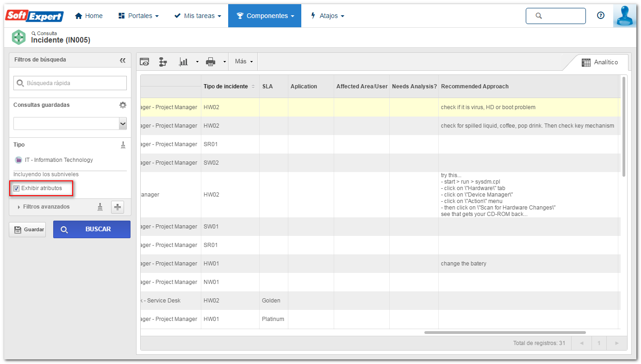641x364 pixels.
Task: Click the bar chart icon in toolbar
Action: click(184, 62)
